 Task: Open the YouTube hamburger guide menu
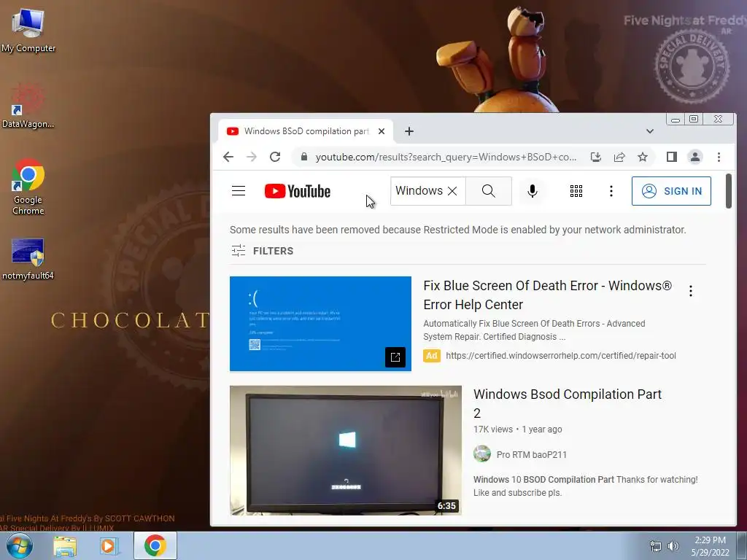pos(239,191)
